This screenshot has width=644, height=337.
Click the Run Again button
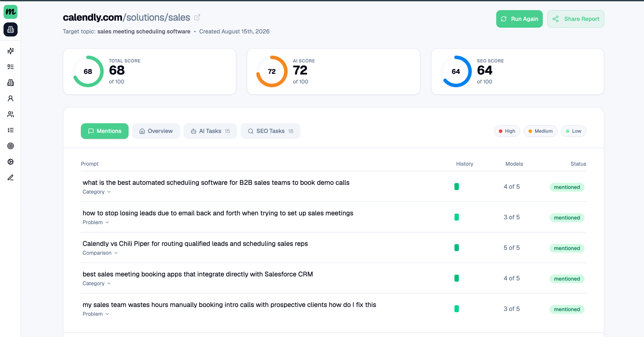coord(519,19)
